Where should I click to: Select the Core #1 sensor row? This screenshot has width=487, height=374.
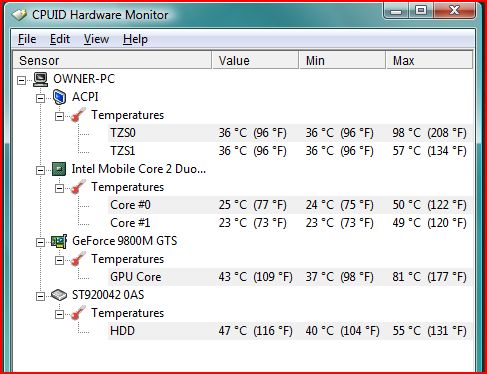(x=290, y=223)
